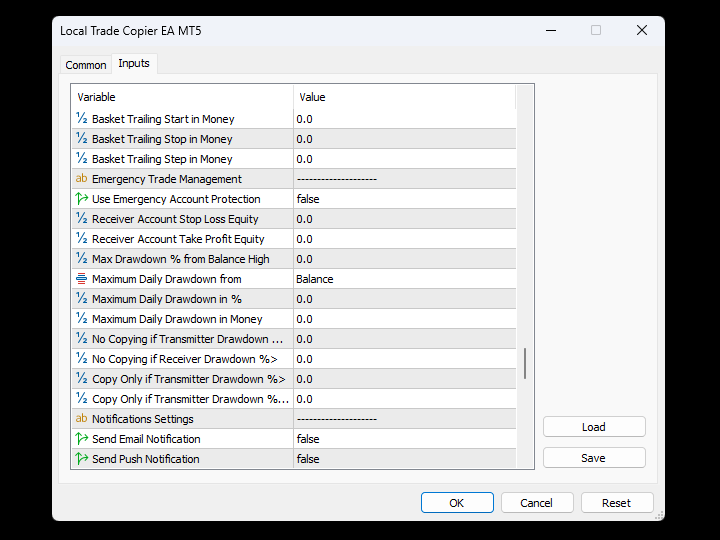Select the Notifications Settings row label
Screen dimensions: 720x540
tap(143, 419)
